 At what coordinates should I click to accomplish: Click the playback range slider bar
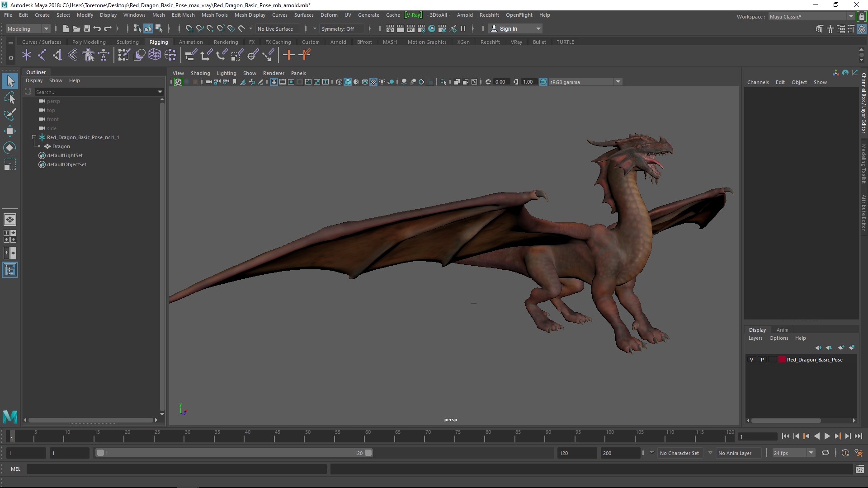point(234,453)
